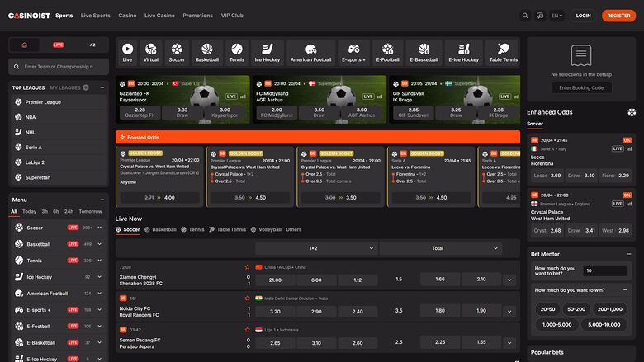Select the All time filter
Screen dimensions: 644x362
coord(14,212)
